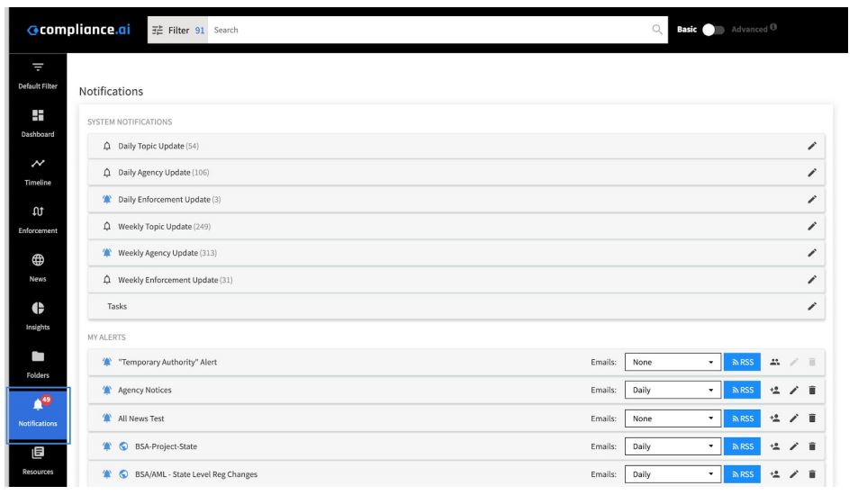
Task: Edit the All News Test alert
Action: [x=794, y=418]
